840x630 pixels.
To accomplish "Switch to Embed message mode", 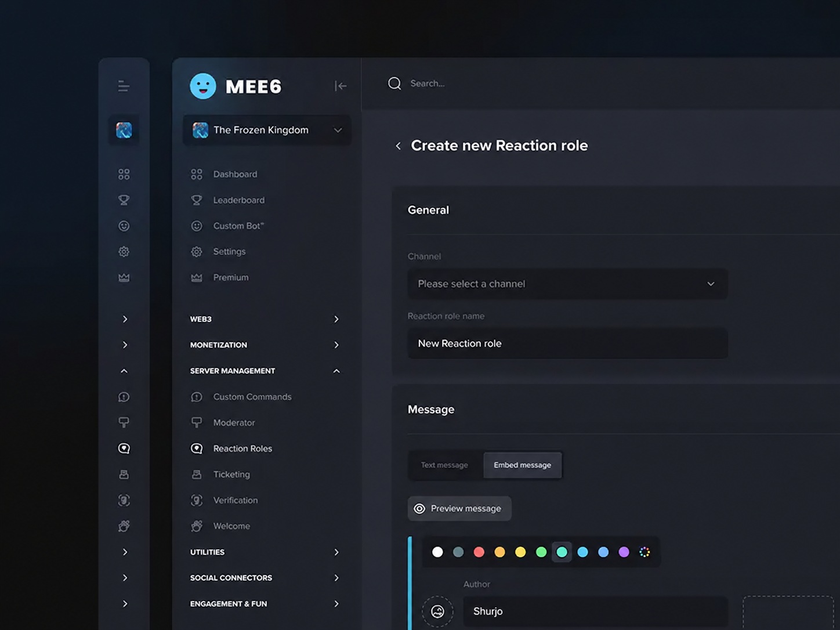I will pyautogui.click(x=523, y=465).
